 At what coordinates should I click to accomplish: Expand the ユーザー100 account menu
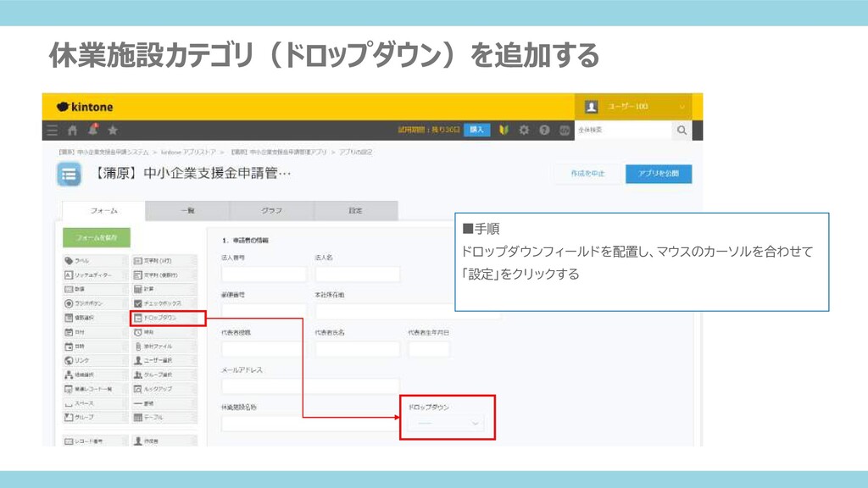pos(633,106)
